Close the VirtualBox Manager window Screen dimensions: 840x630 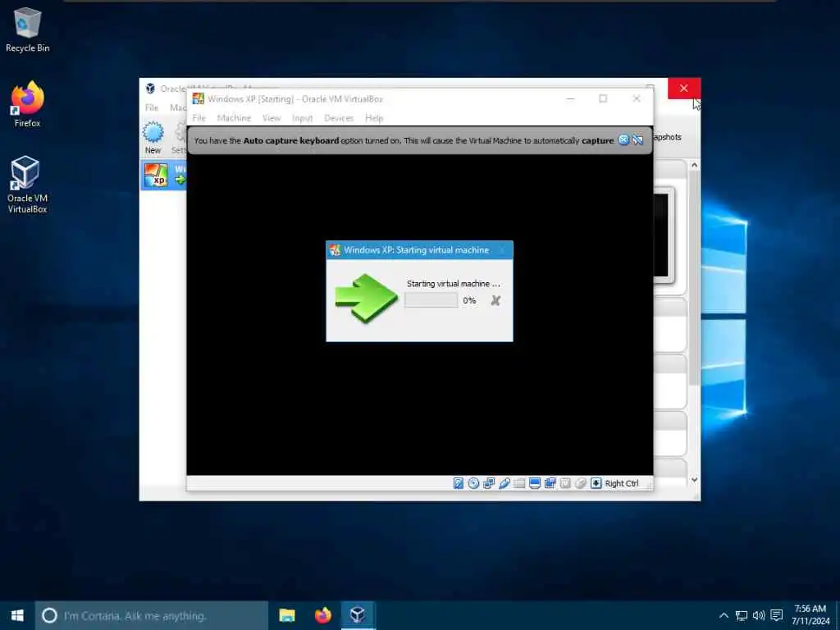coord(683,89)
